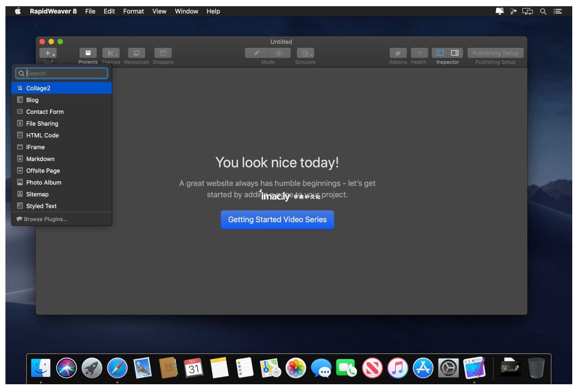The image size is (580, 392).
Task: Launch Siri from the Dock
Action: [x=66, y=368]
